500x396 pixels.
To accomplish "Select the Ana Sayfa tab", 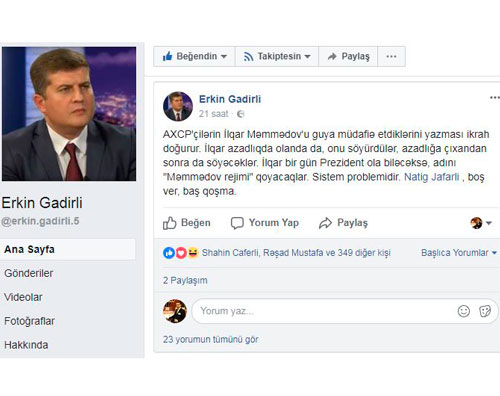I will point(68,249).
